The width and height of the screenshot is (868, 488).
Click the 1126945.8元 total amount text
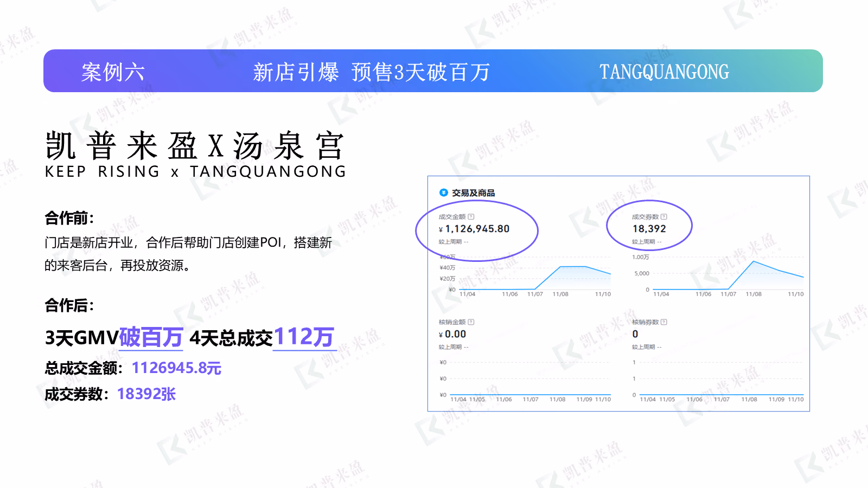[176, 368]
